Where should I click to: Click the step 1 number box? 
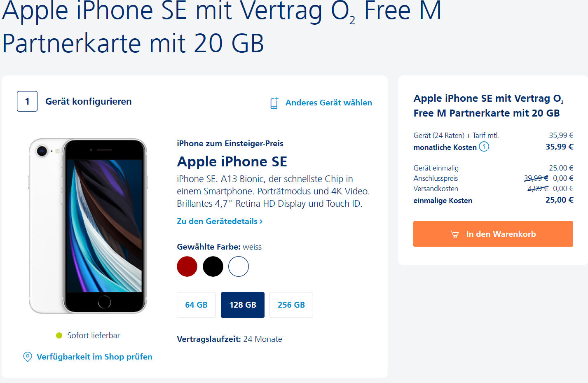tap(27, 101)
